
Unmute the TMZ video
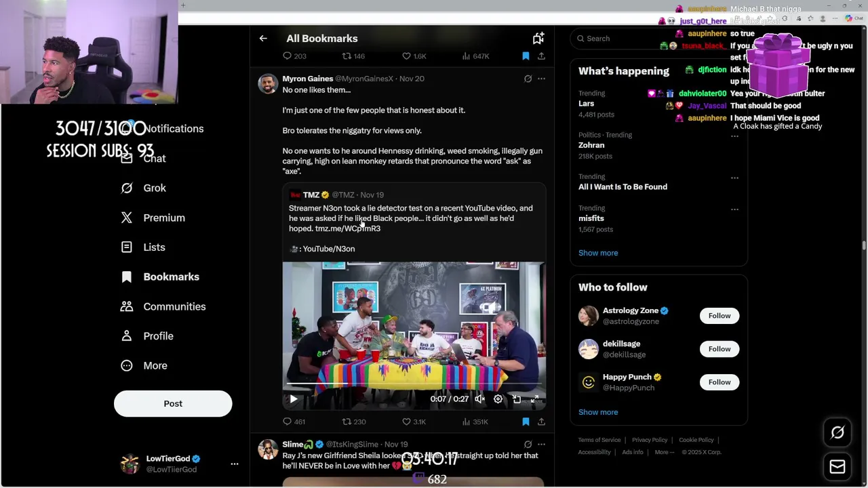[x=479, y=399]
